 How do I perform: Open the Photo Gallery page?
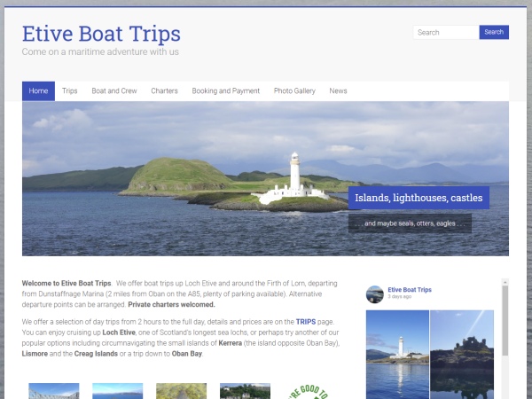pyautogui.click(x=294, y=91)
